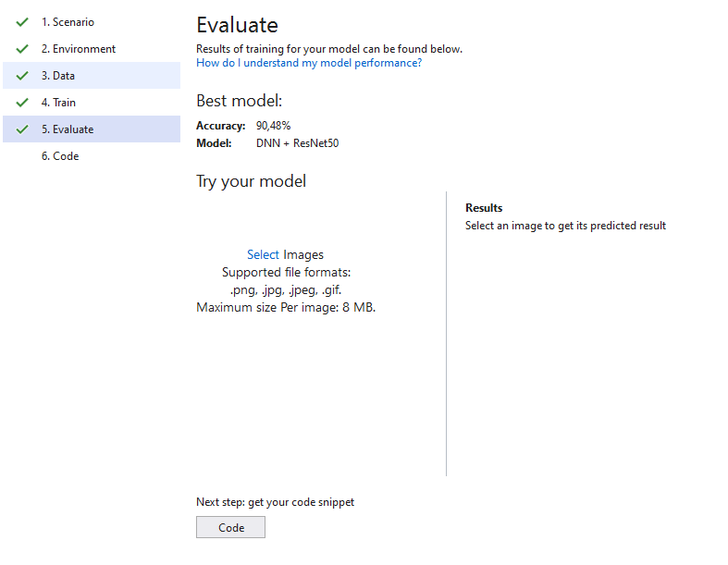This screenshot has width=728, height=565.
Task: Click the Evaluate page title
Action: coord(237,25)
